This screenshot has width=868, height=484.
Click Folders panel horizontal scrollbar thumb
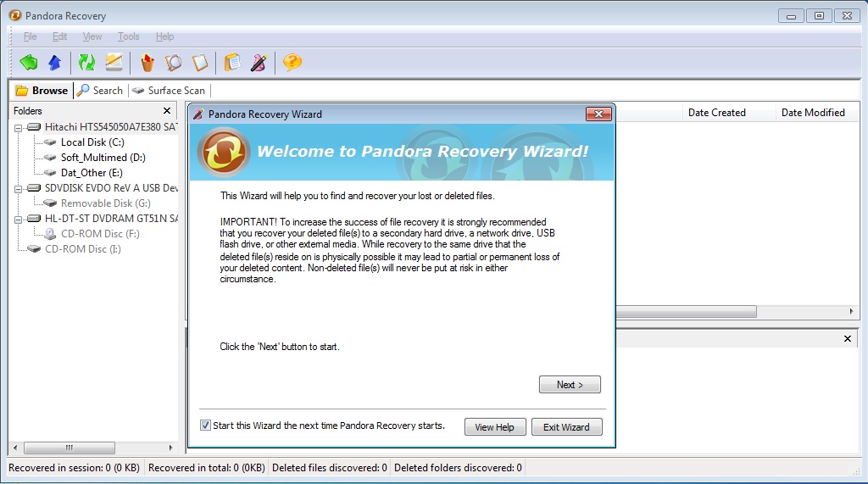[70, 448]
